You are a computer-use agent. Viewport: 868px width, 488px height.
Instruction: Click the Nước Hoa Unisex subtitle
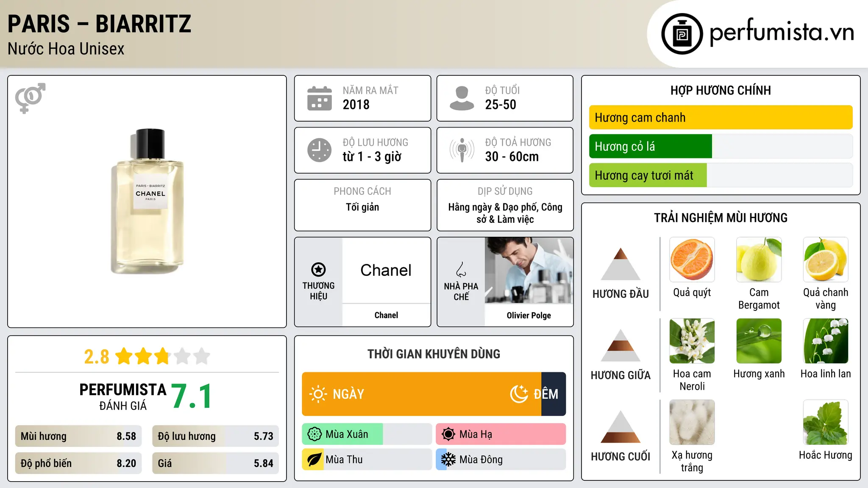[66, 49]
